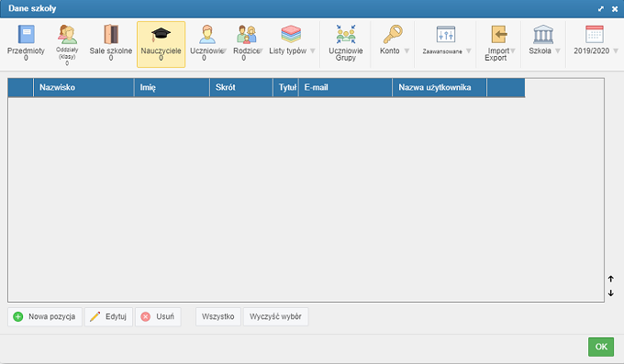The height and width of the screenshot is (364, 624).
Task: Add a teacher with Nowa pozycja
Action: [x=45, y=316]
